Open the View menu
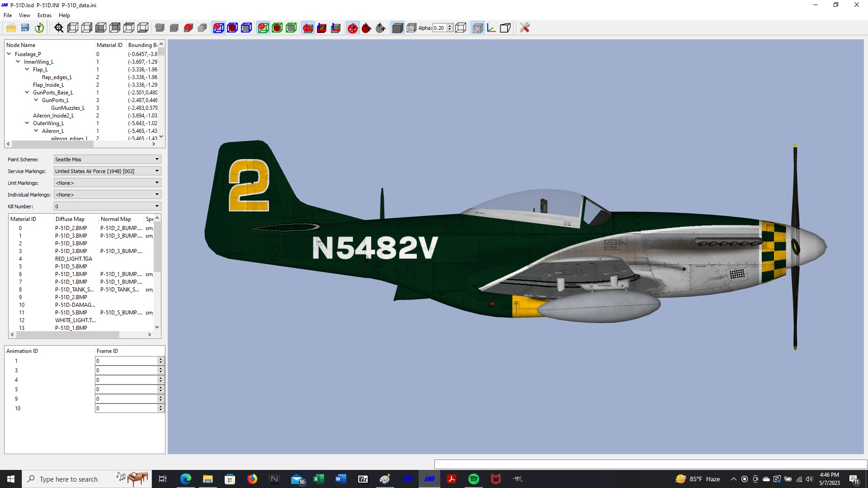Viewport: 868px width, 488px height. (x=24, y=15)
